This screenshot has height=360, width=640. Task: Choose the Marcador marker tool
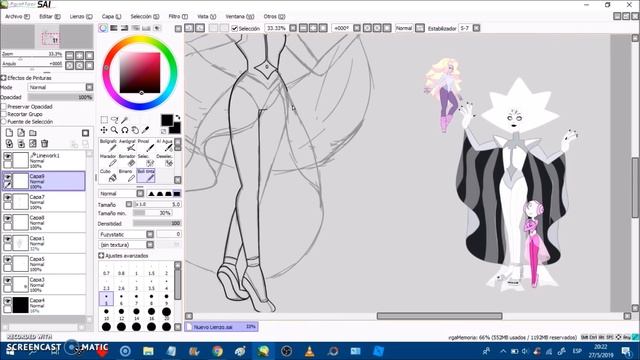tap(109, 161)
